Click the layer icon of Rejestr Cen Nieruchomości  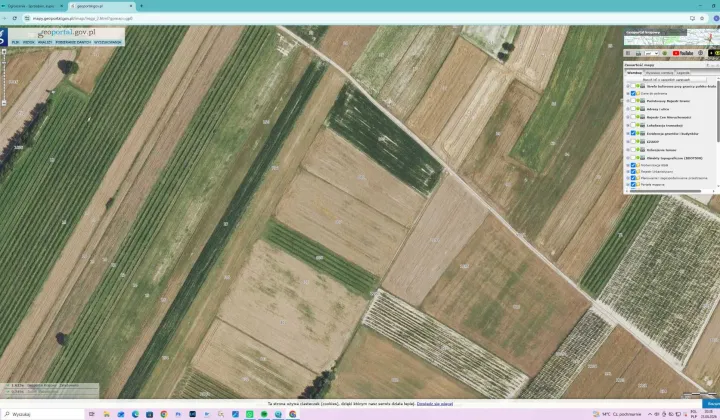point(643,117)
